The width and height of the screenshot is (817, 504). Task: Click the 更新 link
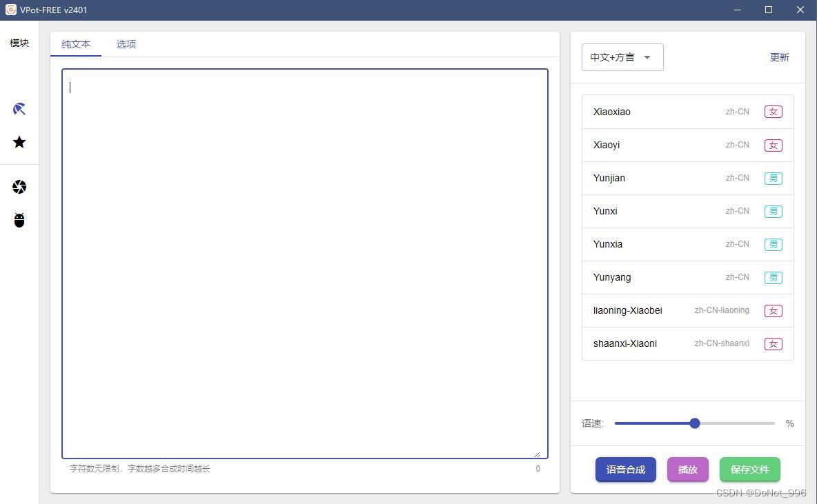(780, 57)
